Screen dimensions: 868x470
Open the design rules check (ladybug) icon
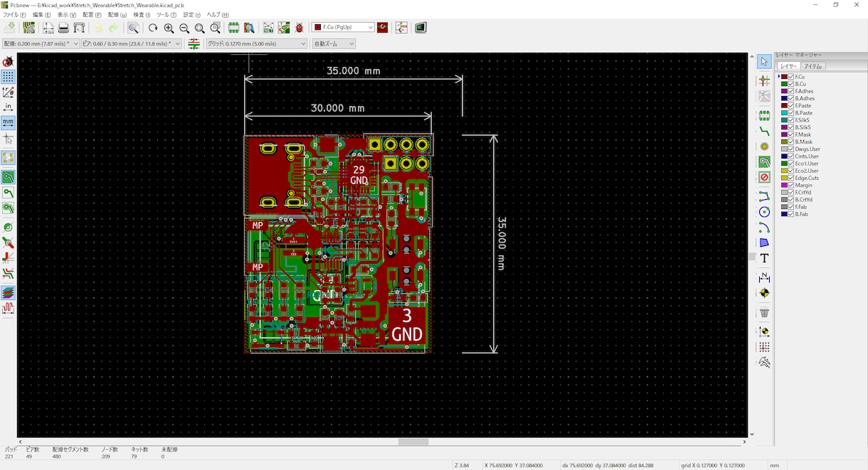300,28
